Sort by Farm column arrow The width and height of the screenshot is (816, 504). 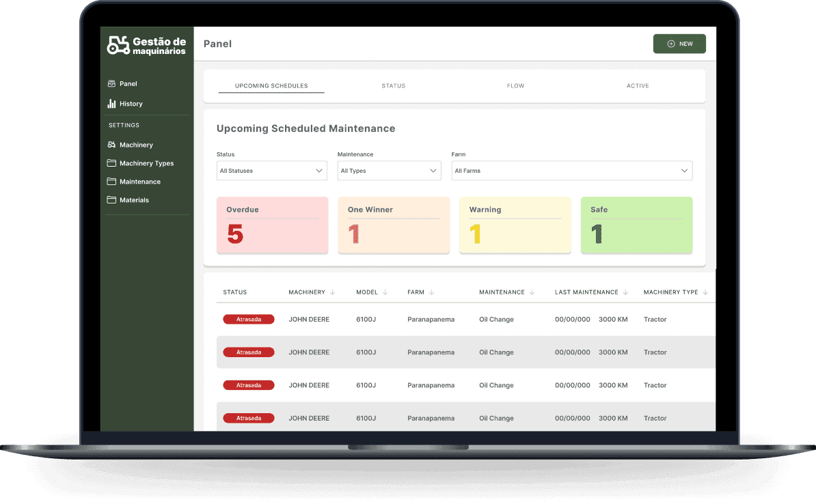tap(431, 292)
